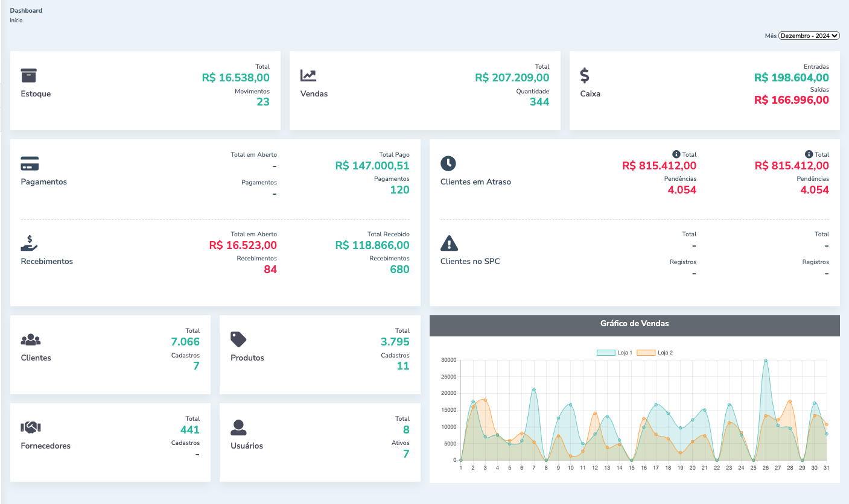The image size is (849, 504).
Task: Click the Fornecedores handshake icon
Action: coord(30,427)
